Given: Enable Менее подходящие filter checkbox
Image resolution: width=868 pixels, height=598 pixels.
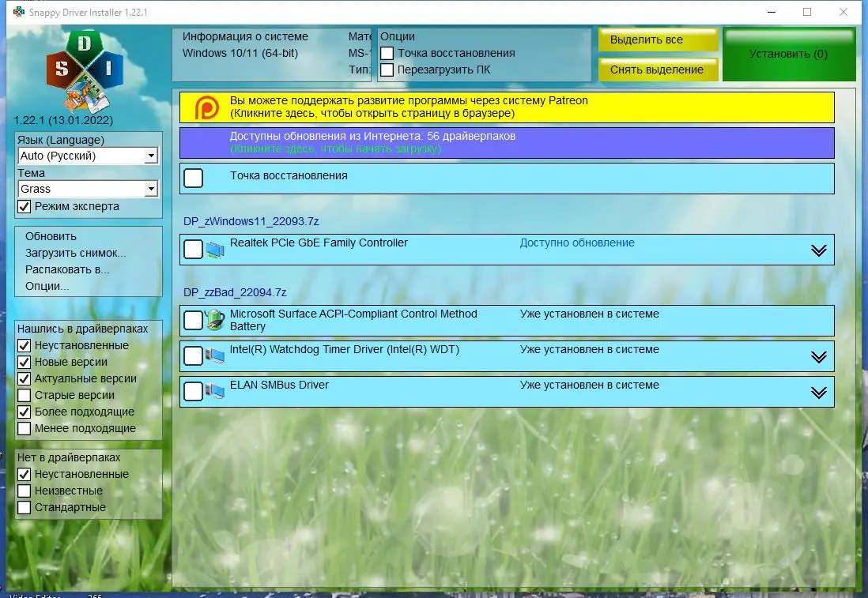Looking at the screenshot, I should click(x=25, y=428).
